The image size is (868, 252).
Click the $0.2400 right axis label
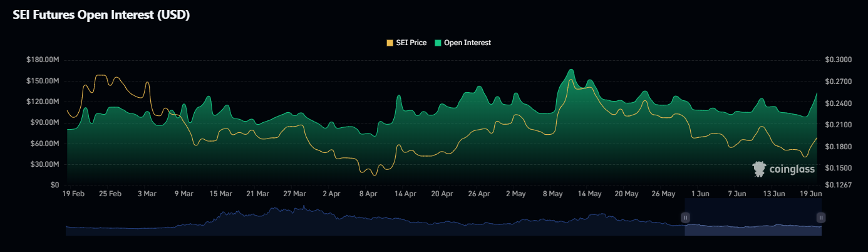(x=839, y=103)
